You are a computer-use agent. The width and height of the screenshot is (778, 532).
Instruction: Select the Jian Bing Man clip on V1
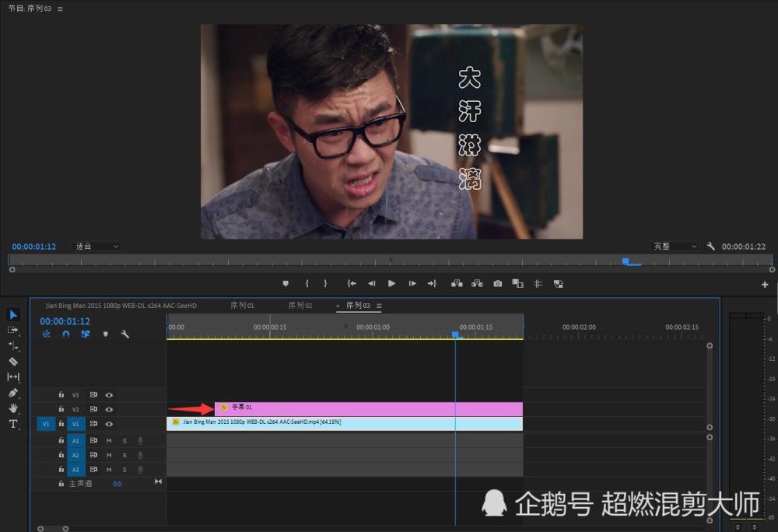point(345,423)
